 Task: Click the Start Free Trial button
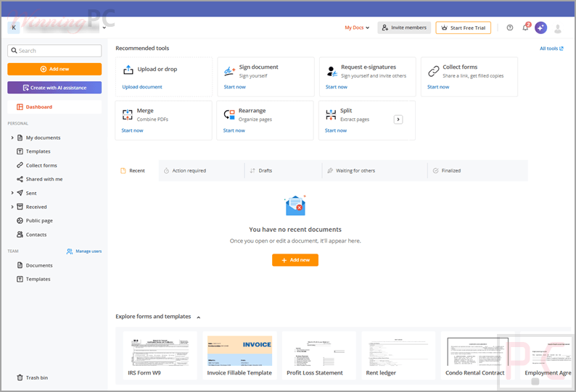point(464,28)
